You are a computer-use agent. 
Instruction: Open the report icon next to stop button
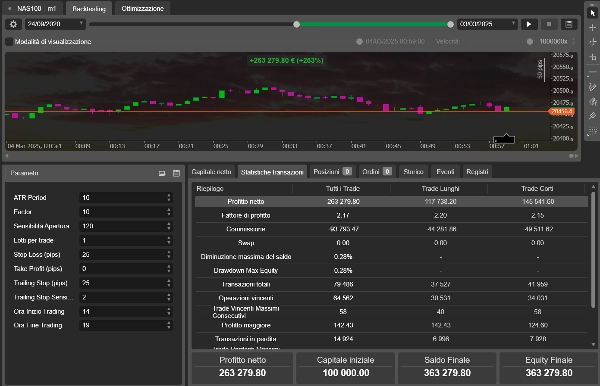(569, 24)
